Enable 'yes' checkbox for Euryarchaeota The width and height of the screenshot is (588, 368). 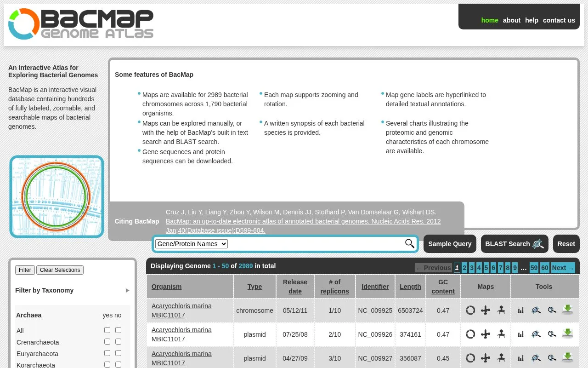pos(107,353)
